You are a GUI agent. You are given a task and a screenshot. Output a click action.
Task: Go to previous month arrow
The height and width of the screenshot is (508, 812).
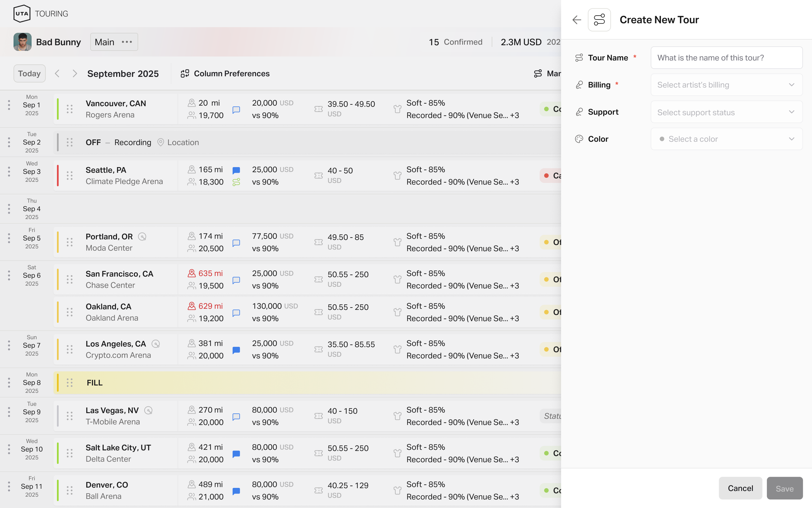point(57,73)
